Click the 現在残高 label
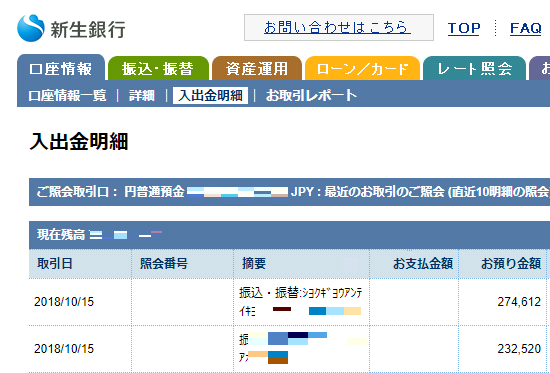 [x=61, y=235]
